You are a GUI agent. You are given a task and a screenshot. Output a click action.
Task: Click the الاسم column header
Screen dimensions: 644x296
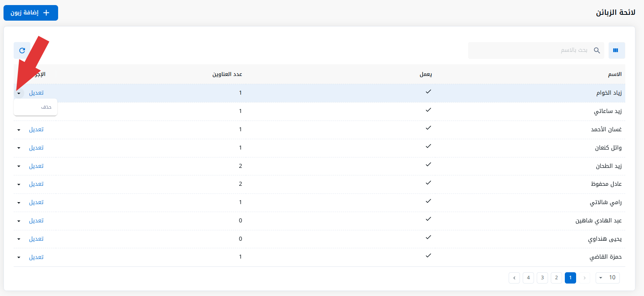point(615,74)
